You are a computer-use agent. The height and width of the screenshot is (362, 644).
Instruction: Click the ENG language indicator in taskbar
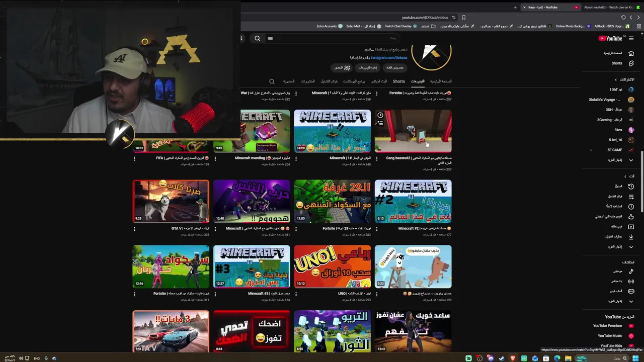point(36,358)
